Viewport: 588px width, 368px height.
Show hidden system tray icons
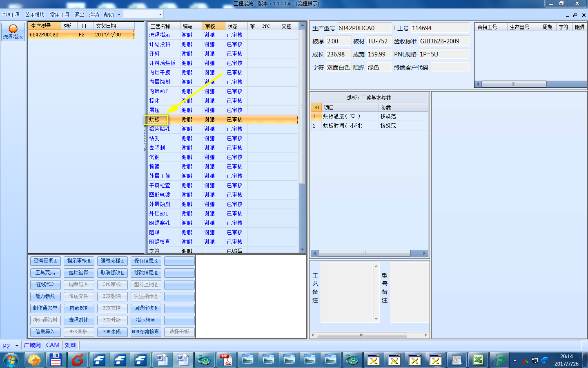click(x=515, y=361)
